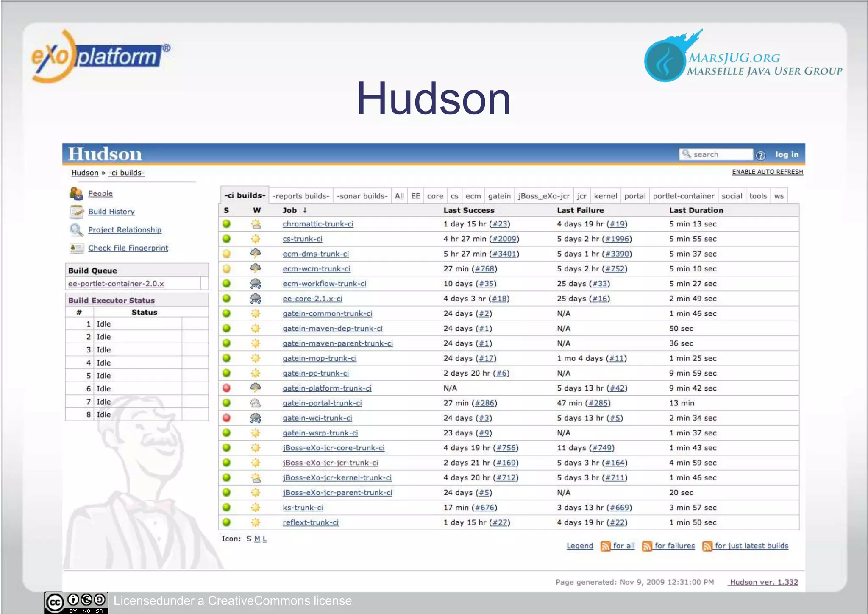Click the RSS feed icon for all
The width and height of the screenshot is (868, 614).
tap(605, 546)
